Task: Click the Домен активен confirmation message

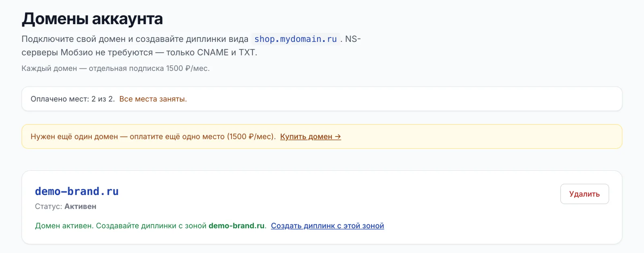Action: pyautogui.click(x=151, y=226)
